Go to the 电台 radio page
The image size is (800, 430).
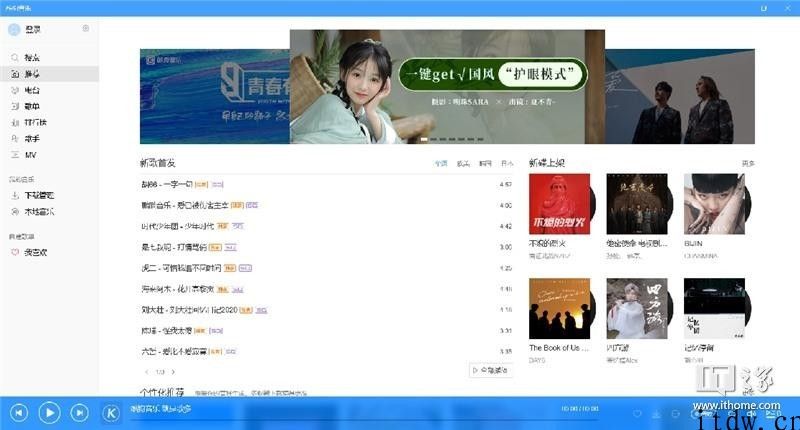click(x=49, y=90)
